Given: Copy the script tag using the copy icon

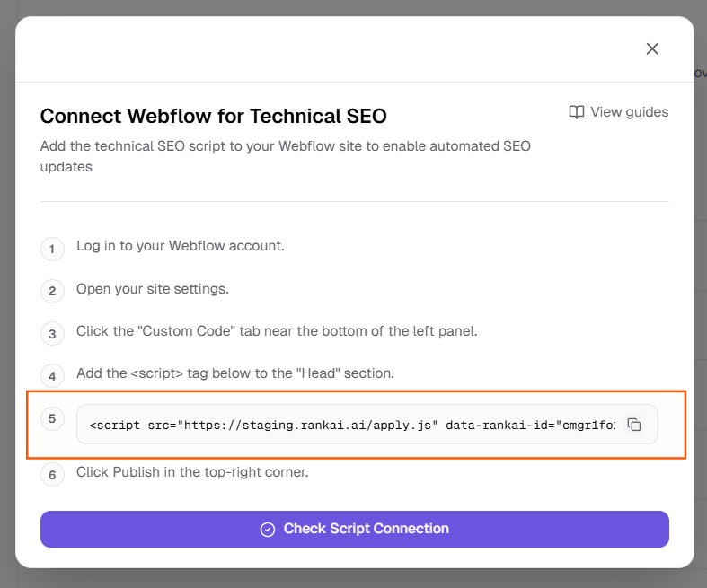Looking at the screenshot, I should 634,425.
